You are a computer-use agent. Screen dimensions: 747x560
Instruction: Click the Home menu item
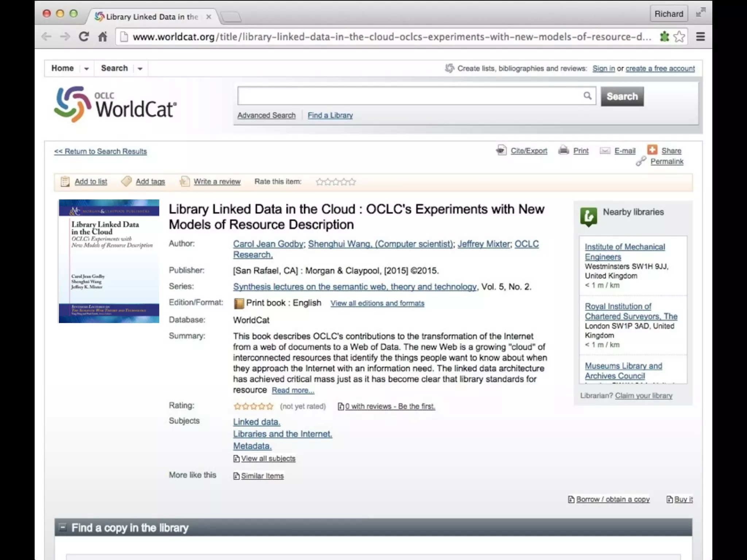click(62, 68)
